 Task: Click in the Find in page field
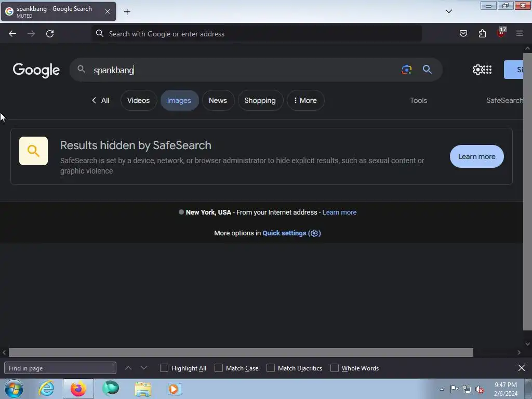coord(60,368)
